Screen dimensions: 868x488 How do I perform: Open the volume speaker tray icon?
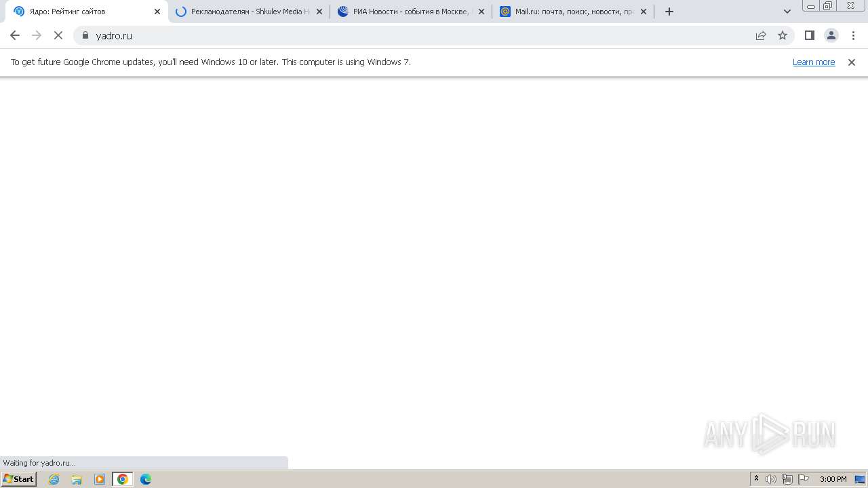pos(771,479)
